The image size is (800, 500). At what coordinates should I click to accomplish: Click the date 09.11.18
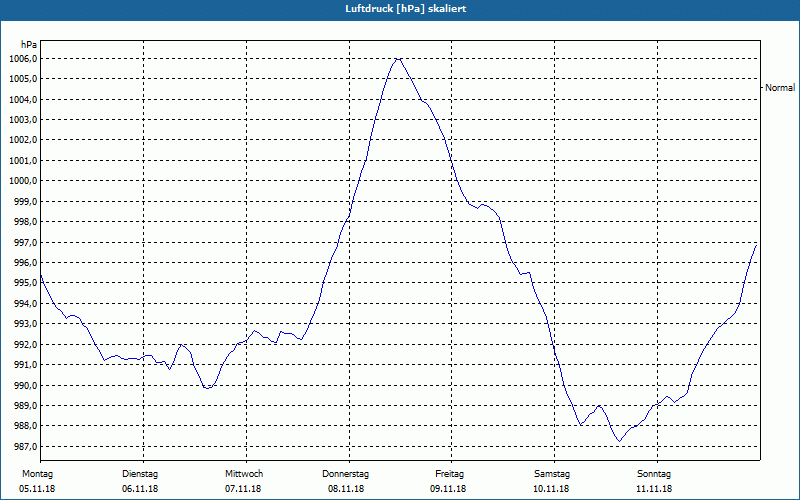(x=448, y=489)
